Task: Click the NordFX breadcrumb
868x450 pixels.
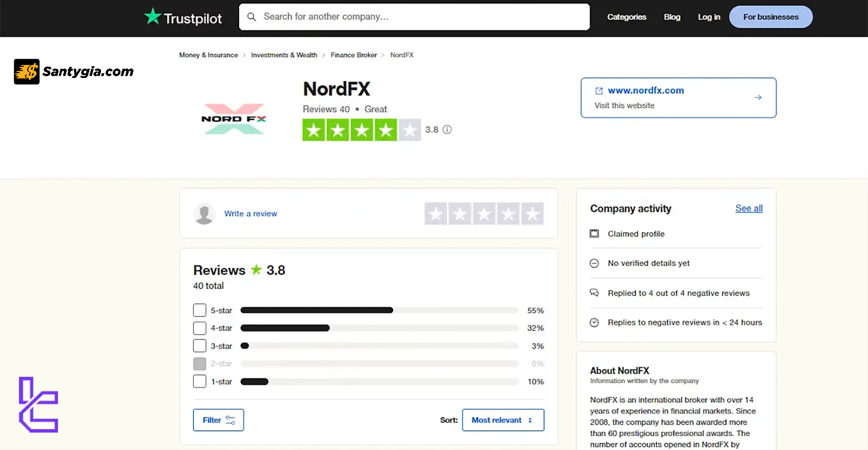Action: pyautogui.click(x=402, y=55)
